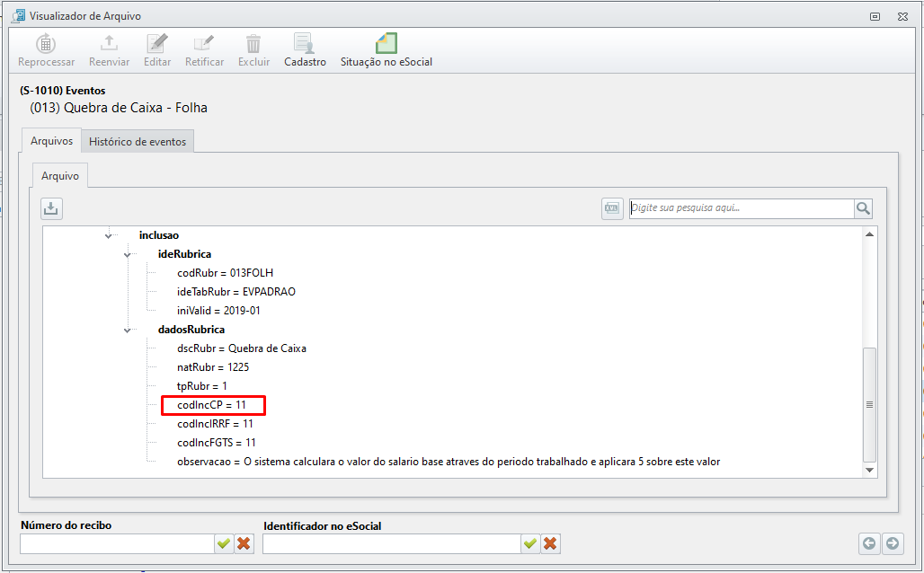The height and width of the screenshot is (573, 924).
Task: Click the Número do recibo input field
Action: click(117, 543)
